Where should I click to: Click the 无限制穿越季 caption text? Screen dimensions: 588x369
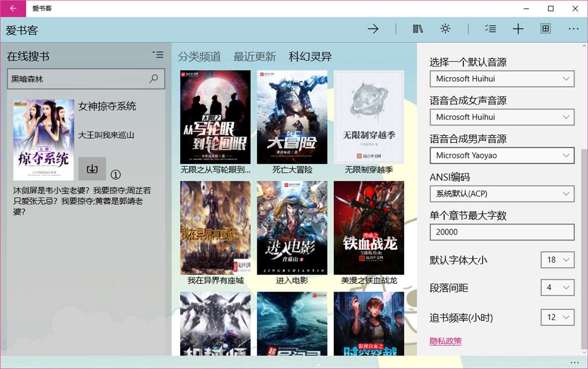(369, 170)
